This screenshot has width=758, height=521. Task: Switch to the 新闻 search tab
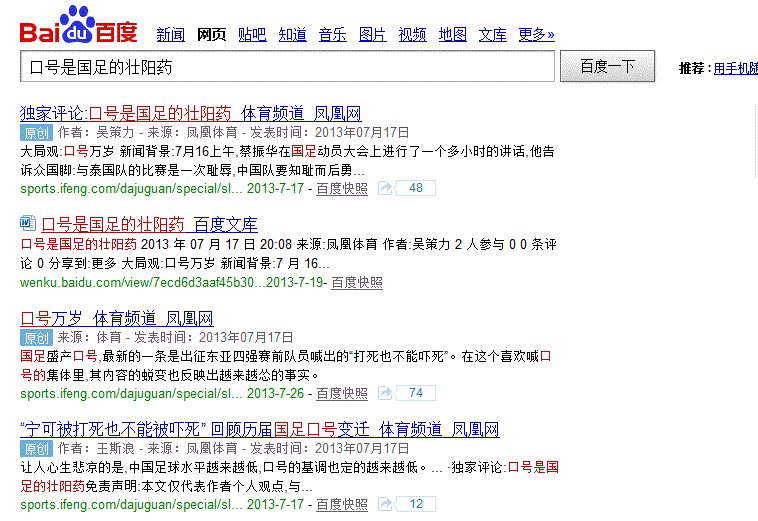[171, 35]
